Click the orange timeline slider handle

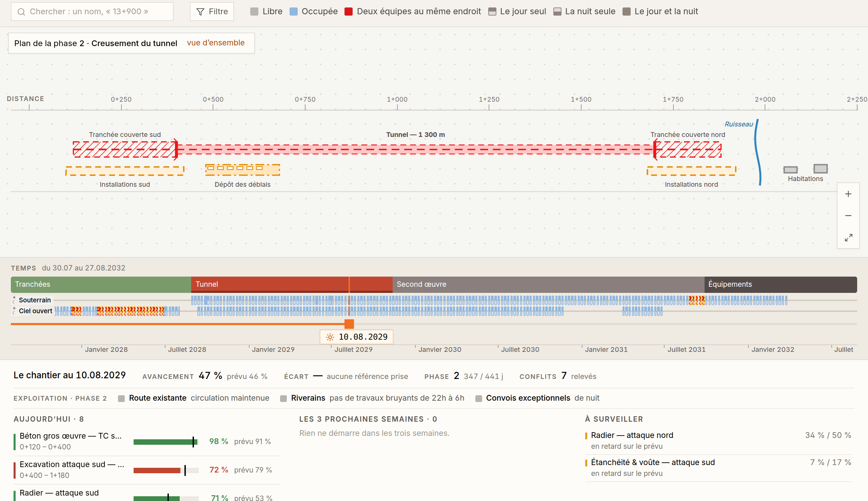click(x=349, y=324)
